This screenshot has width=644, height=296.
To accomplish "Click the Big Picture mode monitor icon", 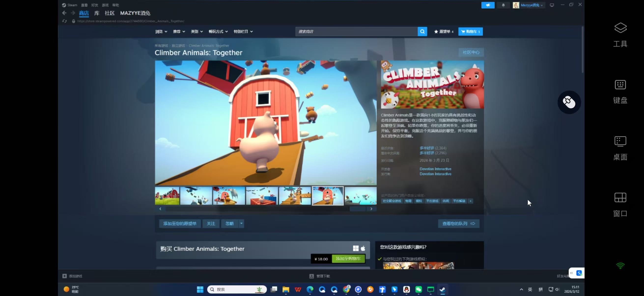I will (x=552, y=5).
